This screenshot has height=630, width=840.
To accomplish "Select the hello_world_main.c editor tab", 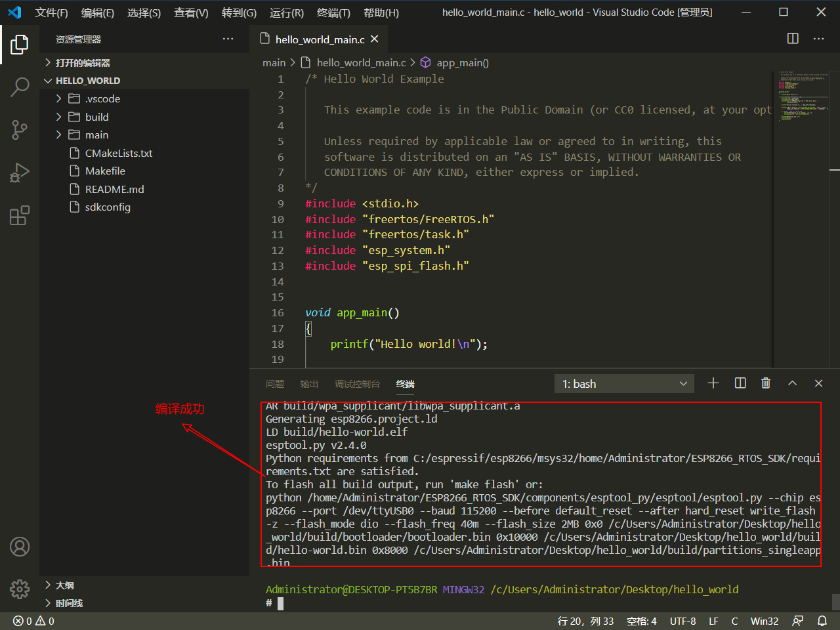I will [320, 39].
